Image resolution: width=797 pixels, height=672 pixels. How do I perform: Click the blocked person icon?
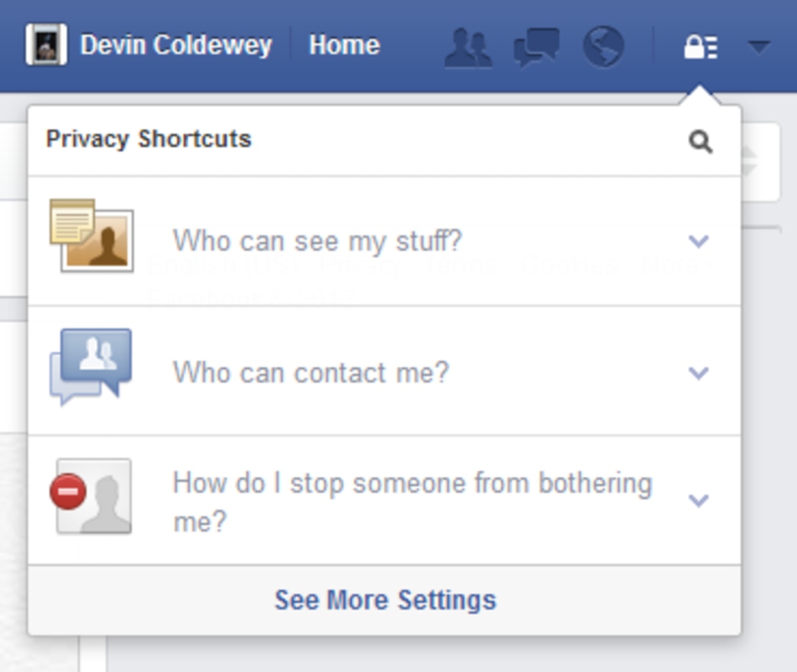[x=91, y=496]
